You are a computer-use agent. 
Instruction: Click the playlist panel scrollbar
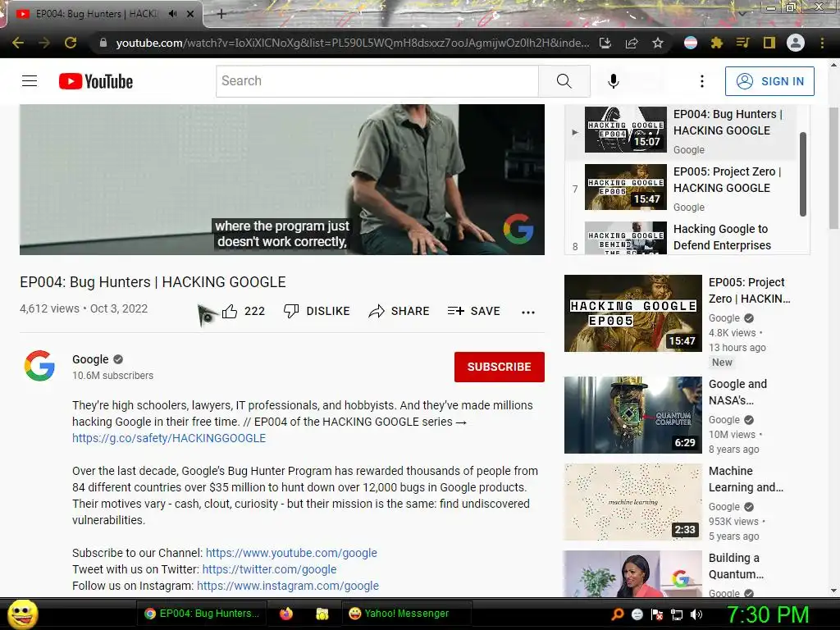coord(803,174)
